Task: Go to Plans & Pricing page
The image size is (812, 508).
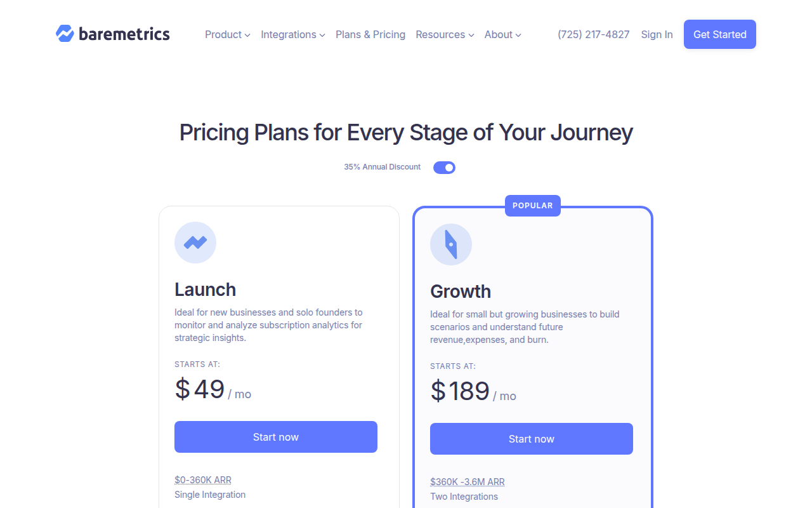Action: point(370,35)
